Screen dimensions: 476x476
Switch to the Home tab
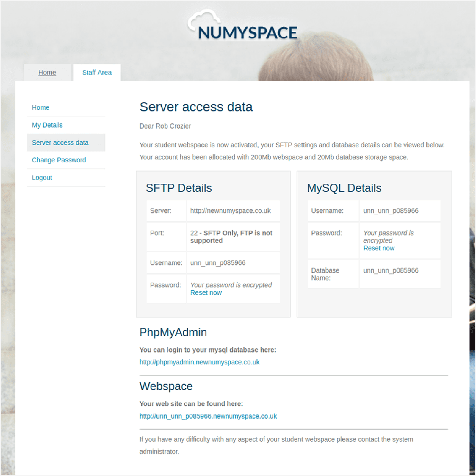coord(47,72)
